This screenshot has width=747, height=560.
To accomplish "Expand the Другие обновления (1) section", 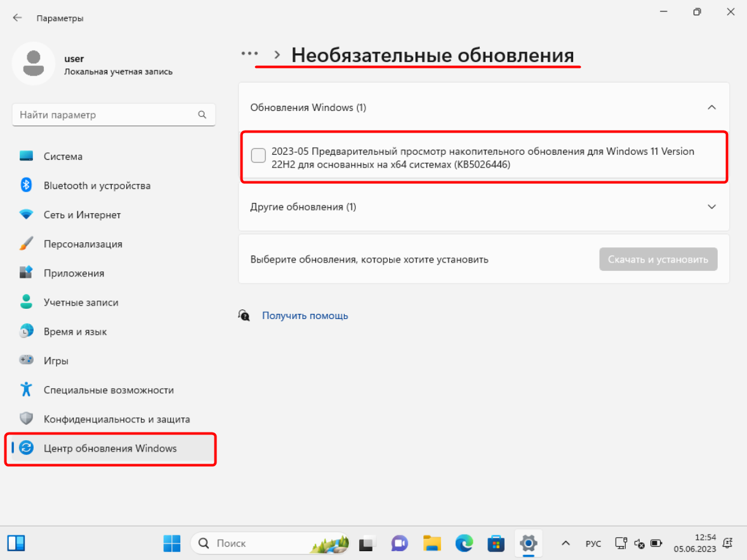I will (x=711, y=207).
